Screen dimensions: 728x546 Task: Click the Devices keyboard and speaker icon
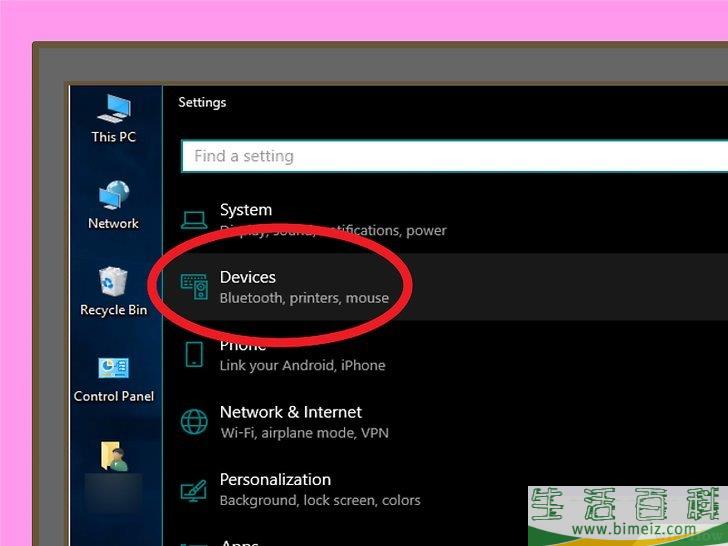pos(194,287)
